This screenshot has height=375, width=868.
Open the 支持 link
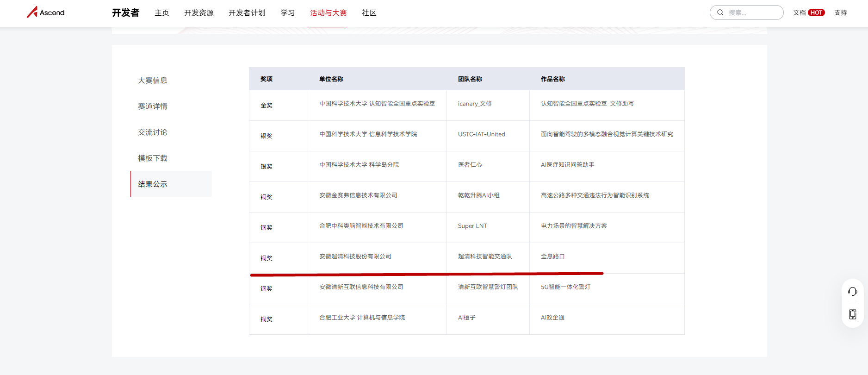tap(841, 12)
